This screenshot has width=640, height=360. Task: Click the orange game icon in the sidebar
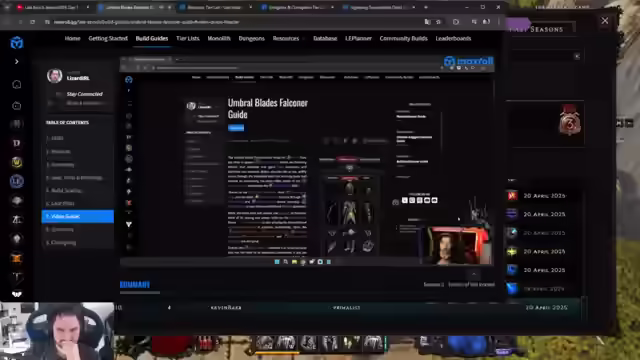[x=17, y=258]
